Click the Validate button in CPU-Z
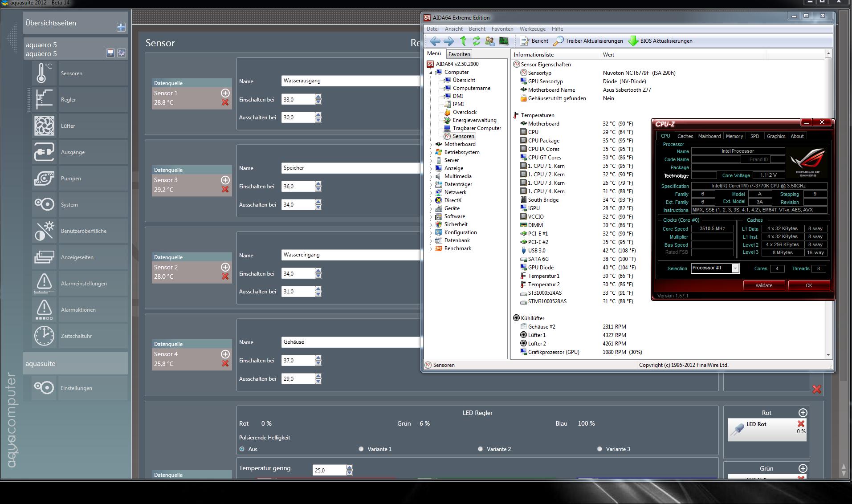This screenshot has width=852, height=504. tap(763, 285)
